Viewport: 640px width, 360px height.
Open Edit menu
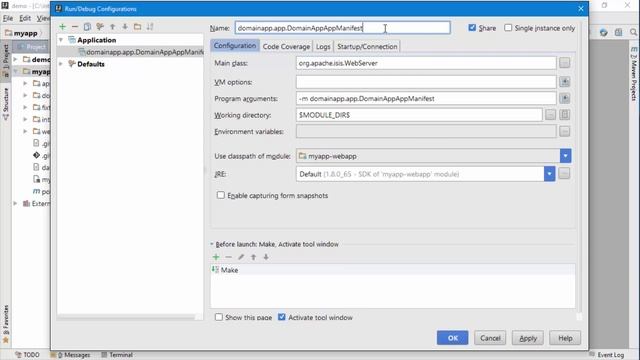[25, 18]
